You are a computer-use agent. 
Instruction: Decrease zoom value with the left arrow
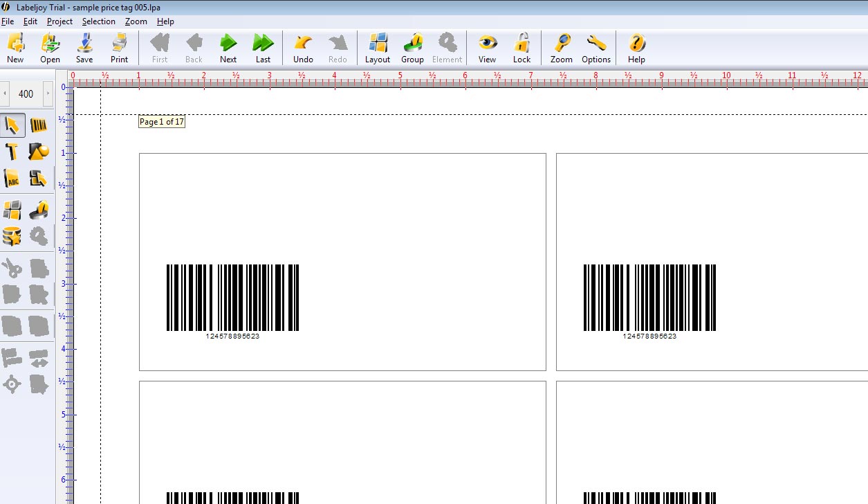click(6, 93)
